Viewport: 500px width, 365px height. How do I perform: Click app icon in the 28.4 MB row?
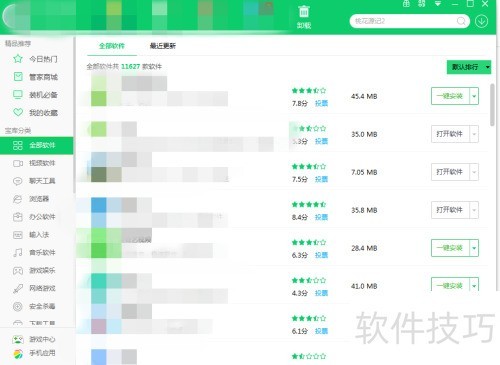coord(99,243)
